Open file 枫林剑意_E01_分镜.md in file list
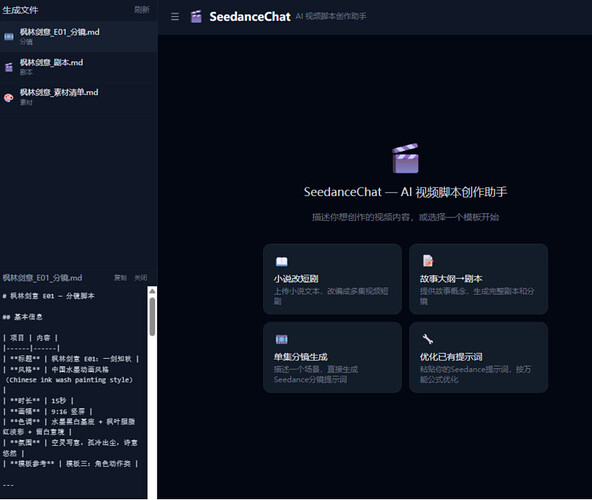 click(x=79, y=37)
